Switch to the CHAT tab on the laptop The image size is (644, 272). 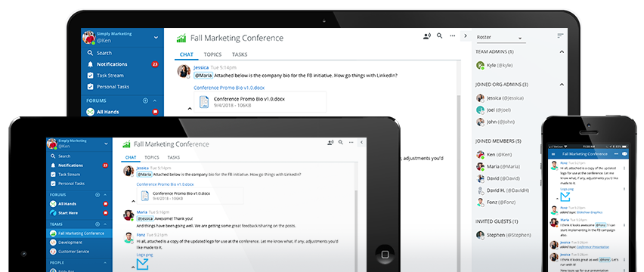(187, 54)
